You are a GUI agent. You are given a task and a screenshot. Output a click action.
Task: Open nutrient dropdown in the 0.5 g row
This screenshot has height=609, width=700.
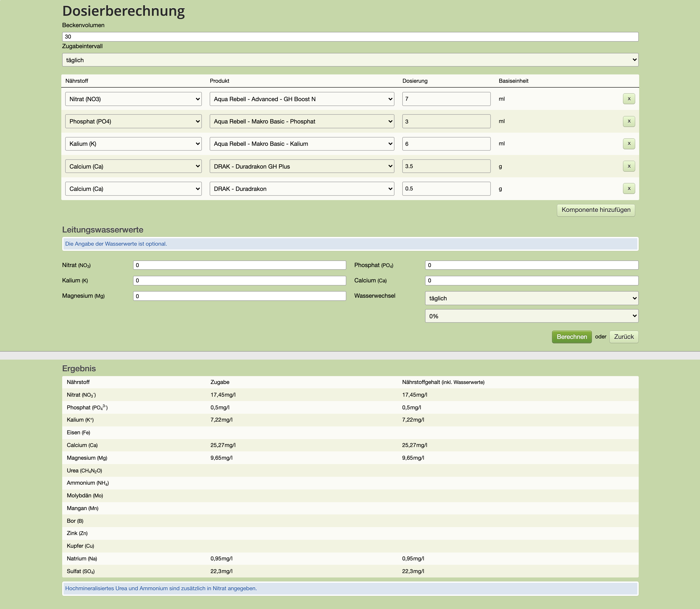coord(133,189)
